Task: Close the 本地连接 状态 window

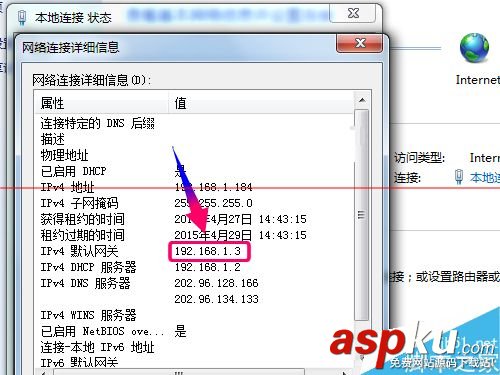Action: [353, 13]
